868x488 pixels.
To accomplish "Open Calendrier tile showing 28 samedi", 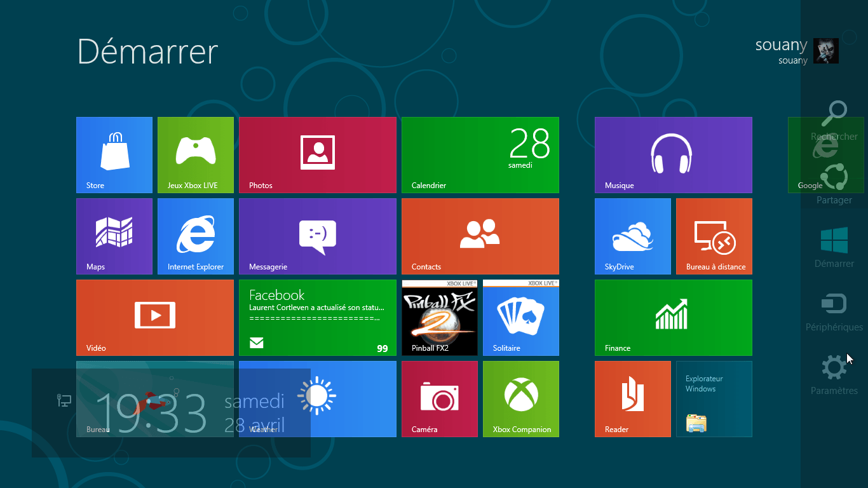I will click(x=480, y=155).
